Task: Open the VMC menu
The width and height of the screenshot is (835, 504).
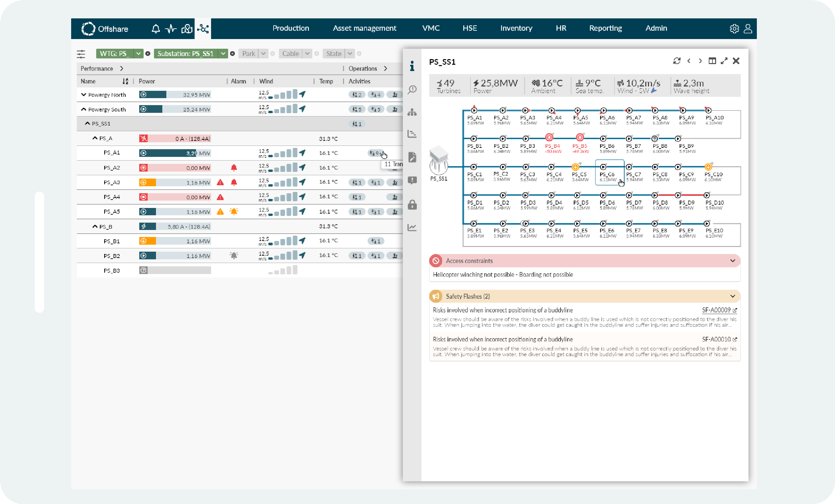Action: (x=431, y=28)
